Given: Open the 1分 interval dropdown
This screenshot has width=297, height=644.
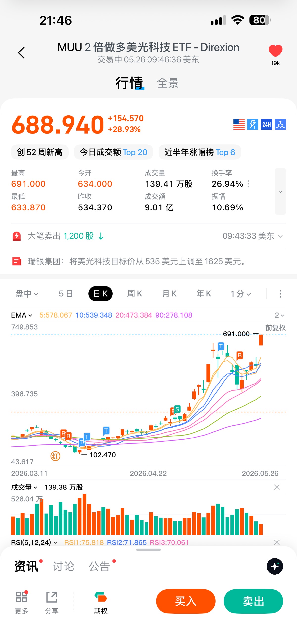Looking at the screenshot, I should pyautogui.click(x=241, y=294).
